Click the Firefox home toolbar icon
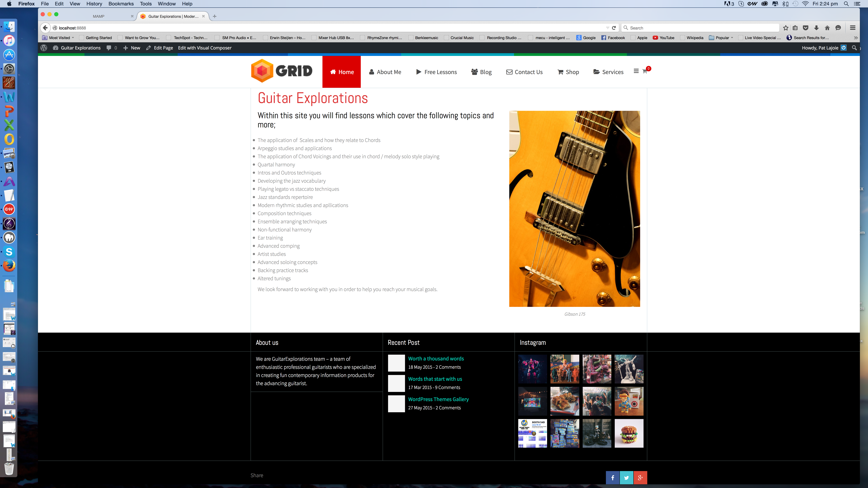This screenshot has width=868, height=488. tap(827, 28)
